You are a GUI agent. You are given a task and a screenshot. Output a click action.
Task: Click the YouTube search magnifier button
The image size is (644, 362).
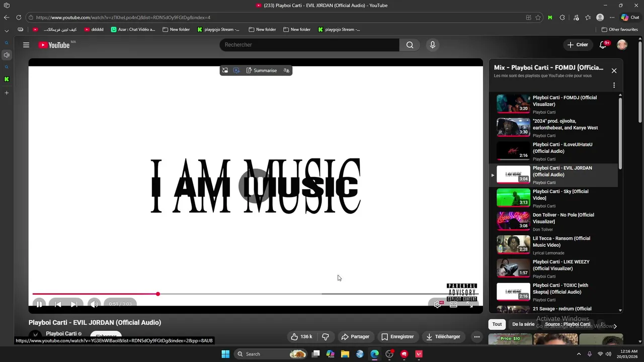click(x=410, y=45)
